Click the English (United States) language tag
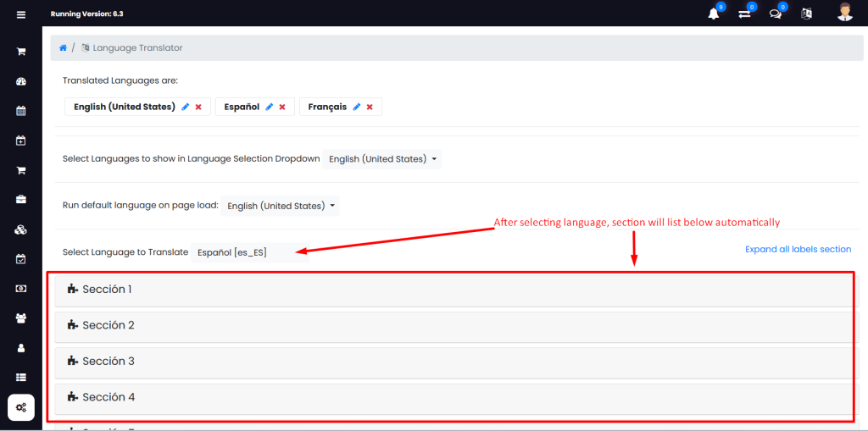 138,107
